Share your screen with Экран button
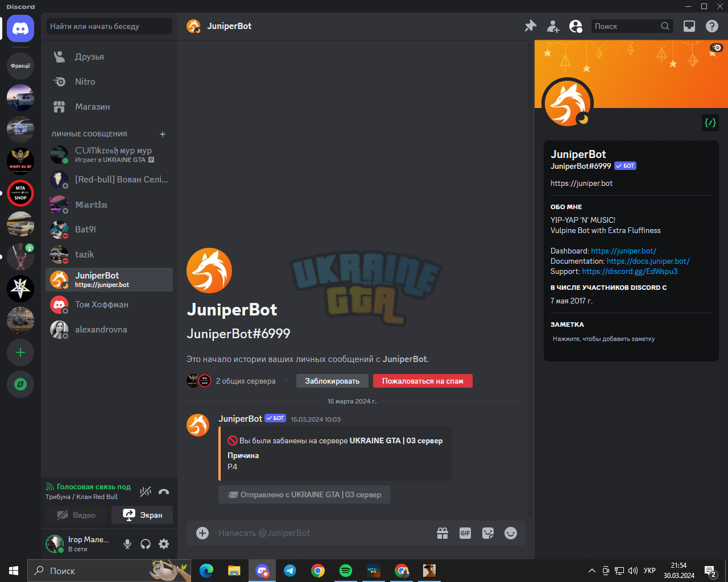The height and width of the screenshot is (582, 728). coord(142,515)
